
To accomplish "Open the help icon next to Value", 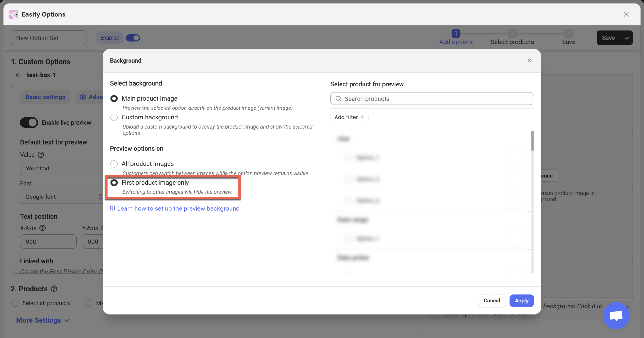I will pyautogui.click(x=41, y=155).
